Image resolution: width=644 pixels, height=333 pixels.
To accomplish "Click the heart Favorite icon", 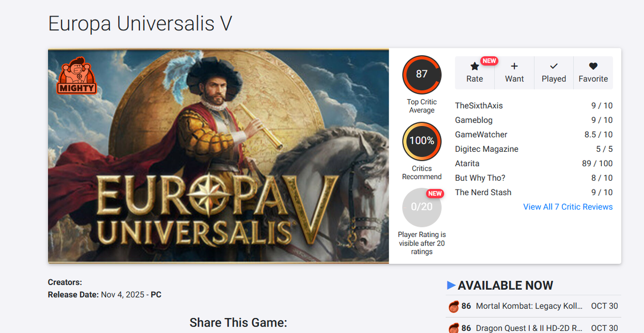I will pos(593,66).
